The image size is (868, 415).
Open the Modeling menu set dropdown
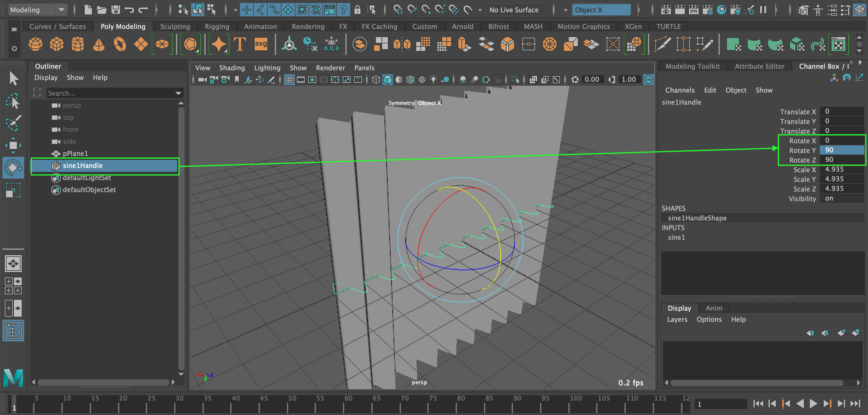coord(37,10)
